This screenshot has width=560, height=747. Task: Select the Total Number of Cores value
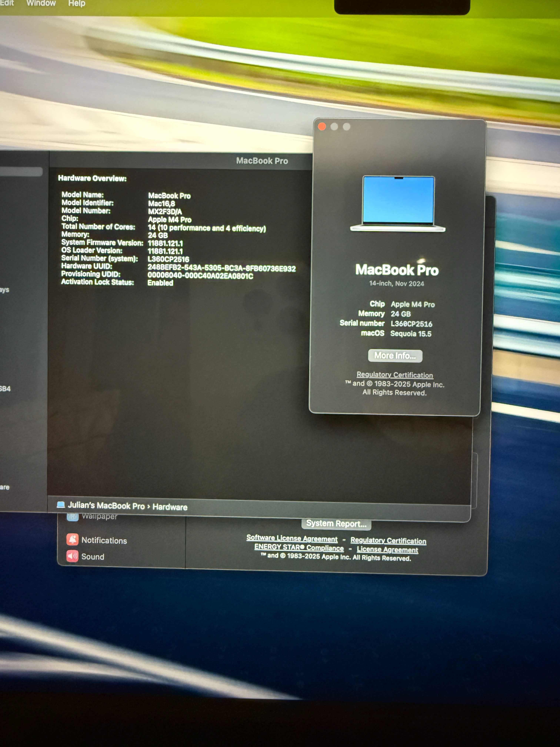[x=207, y=228]
